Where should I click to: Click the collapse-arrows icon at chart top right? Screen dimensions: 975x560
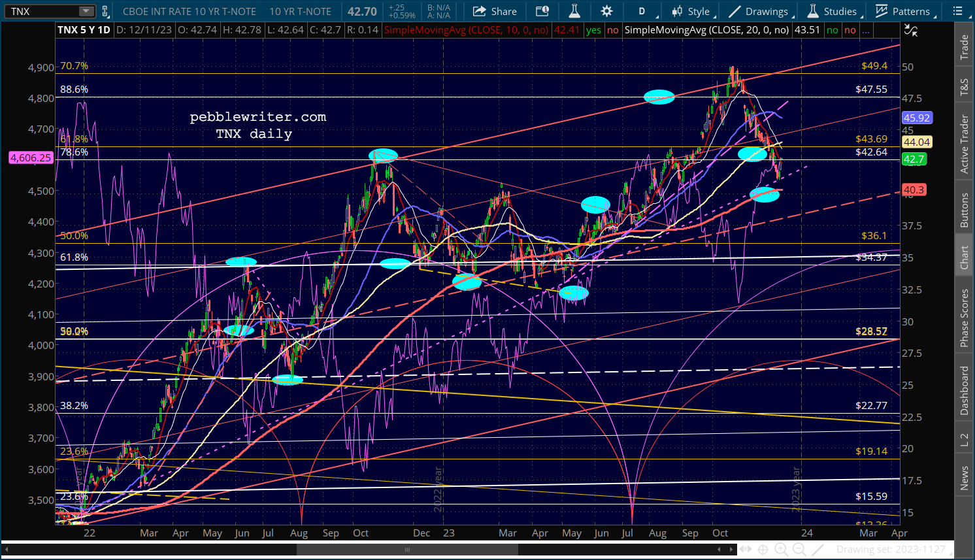pyautogui.click(x=910, y=30)
